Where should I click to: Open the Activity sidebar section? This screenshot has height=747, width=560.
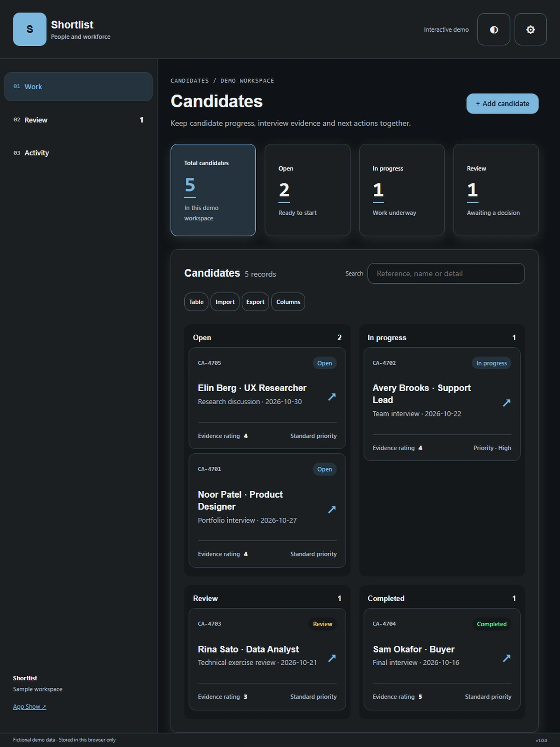[78, 153]
